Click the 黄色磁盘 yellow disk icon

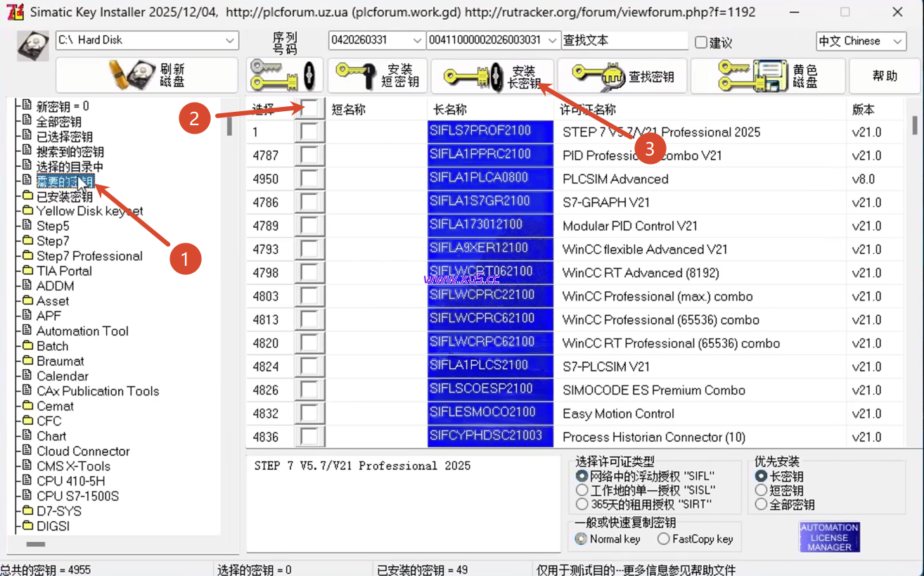752,75
